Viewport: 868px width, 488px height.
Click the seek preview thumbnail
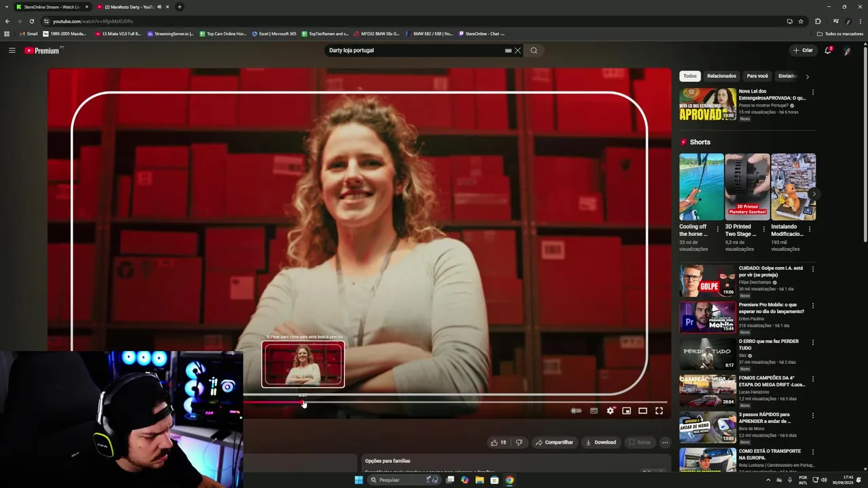[x=303, y=364]
